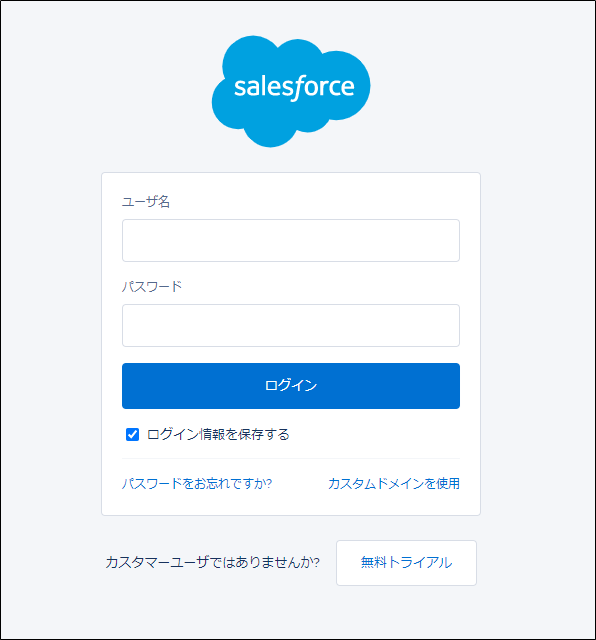Submit using the ログイン bar

(x=291, y=386)
